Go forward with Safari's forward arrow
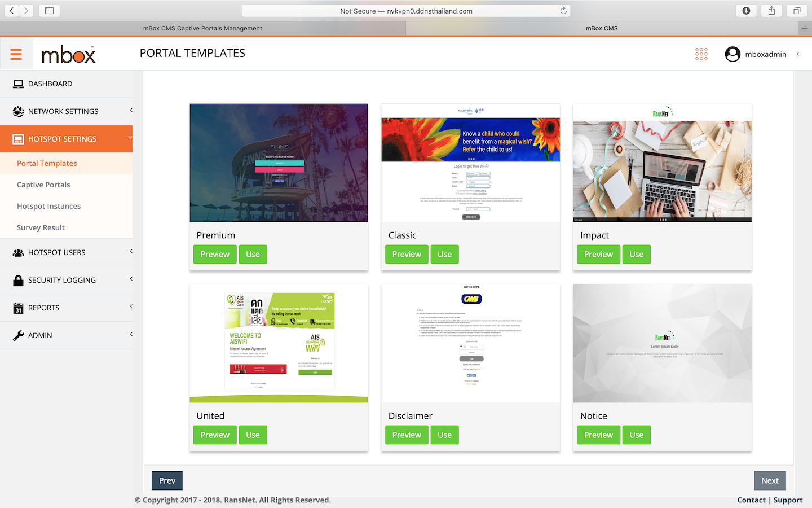This screenshot has width=812, height=508. [x=27, y=11]
